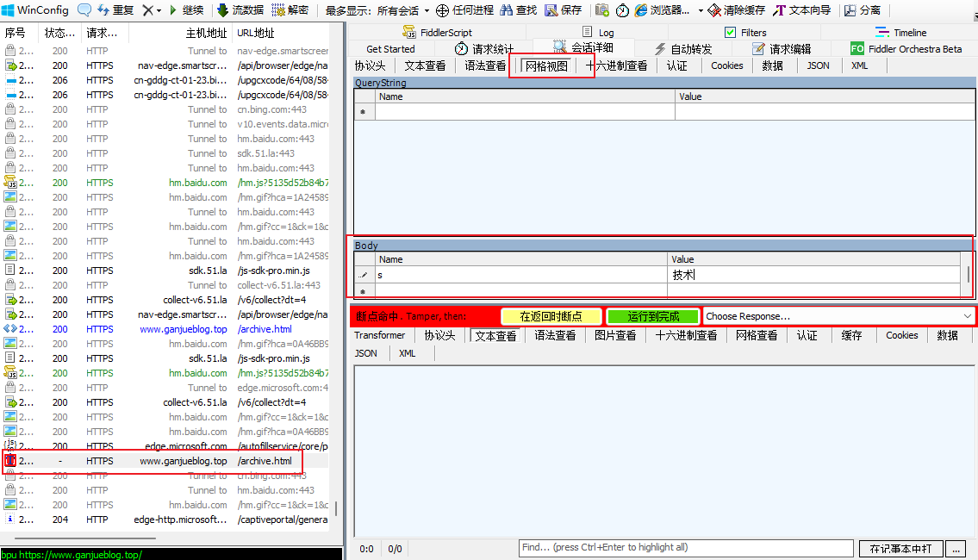Viewport: 978px width, 560px height.
Task: Click the 清除缓存 clear cache icon
Action: click(x=714, y=10)
